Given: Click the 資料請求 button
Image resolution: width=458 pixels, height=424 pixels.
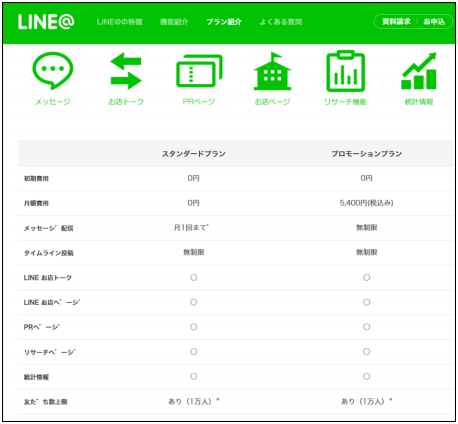Looking at the screenshot, I should point(396,22).
